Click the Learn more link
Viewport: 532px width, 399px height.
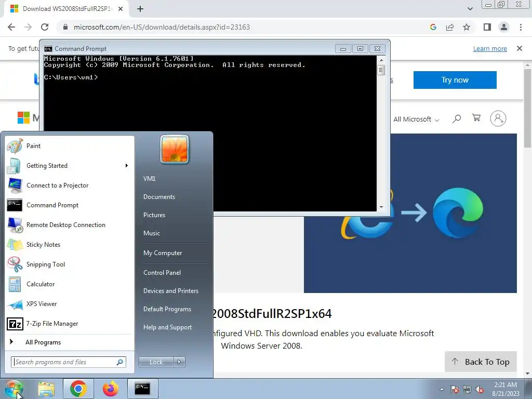(x=490, y=48)
